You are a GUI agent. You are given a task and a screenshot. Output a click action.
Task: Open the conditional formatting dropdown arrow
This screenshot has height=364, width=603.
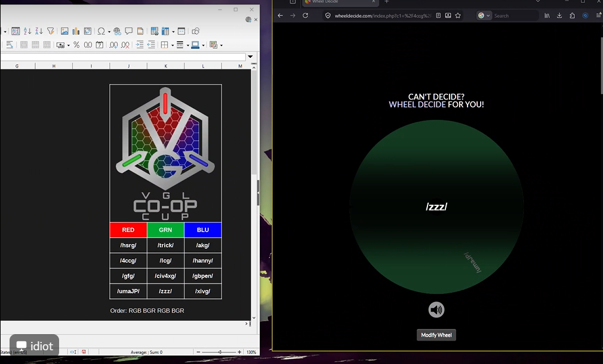coord(221,45)
